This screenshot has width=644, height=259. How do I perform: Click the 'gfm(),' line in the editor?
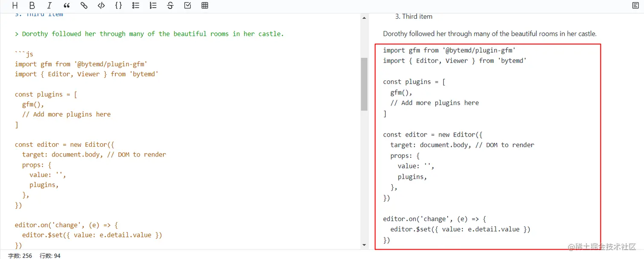[x=33, y=104]
